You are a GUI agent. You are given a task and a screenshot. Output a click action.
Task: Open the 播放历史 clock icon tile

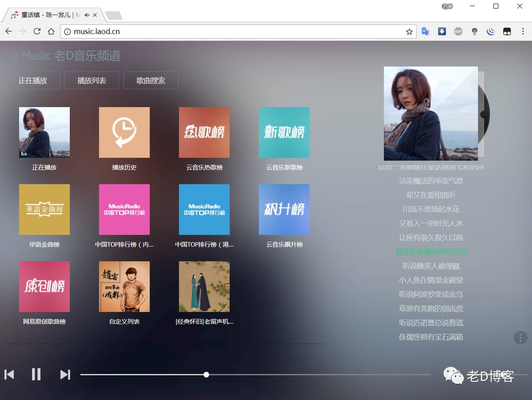(x=124, y=132)
